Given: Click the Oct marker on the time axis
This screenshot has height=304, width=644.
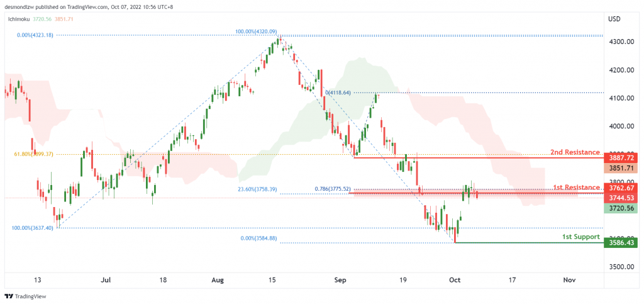Looking at the screenshot, I should (455, 280).
